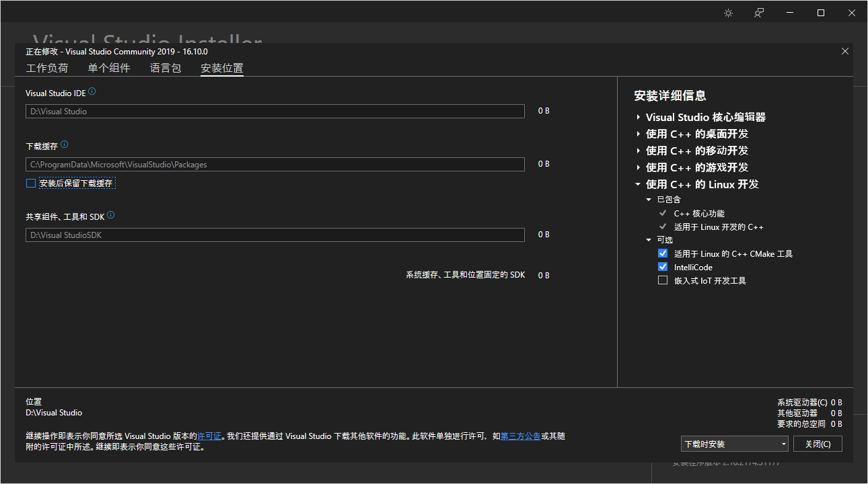This screenshot has width=868, height=484.
Task: Open info tooltip for Visual Studio IDE
Action: pos(92,91)
